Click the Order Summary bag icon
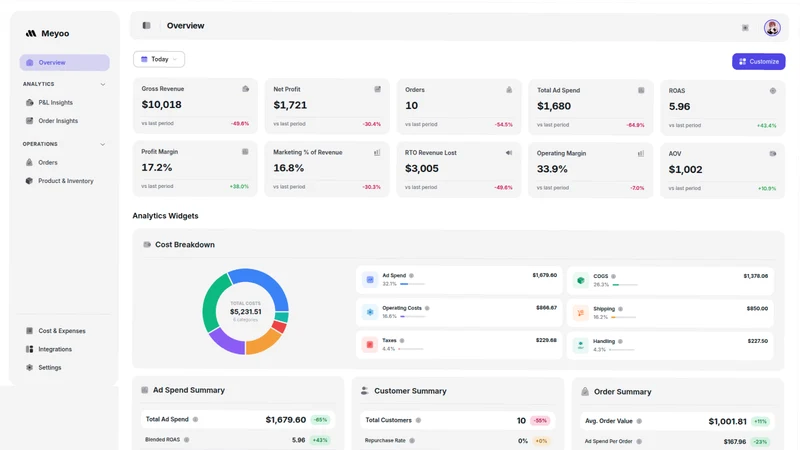Screen dimensions: 800x450 tap(585, 392)
